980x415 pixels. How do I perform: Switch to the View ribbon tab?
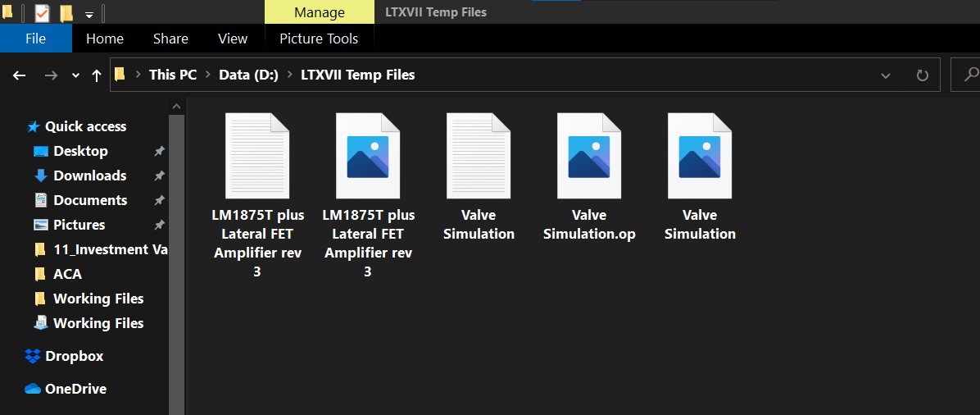tap(233, 39)
